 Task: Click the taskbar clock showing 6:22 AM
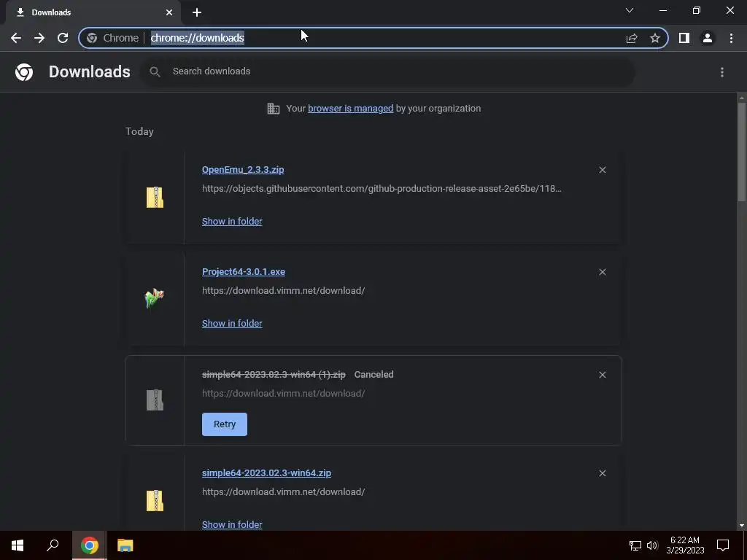point(685,545)
